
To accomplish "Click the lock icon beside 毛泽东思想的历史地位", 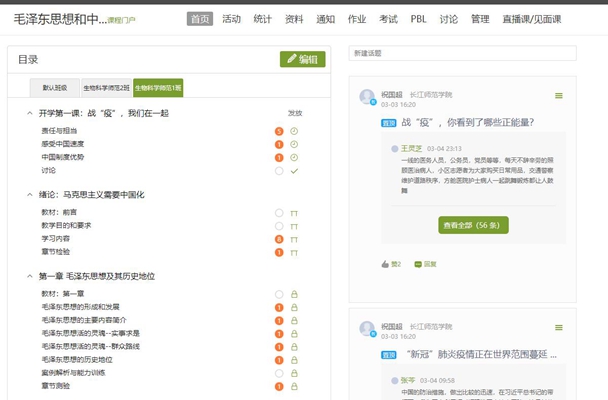I will (x=294, y=360).
